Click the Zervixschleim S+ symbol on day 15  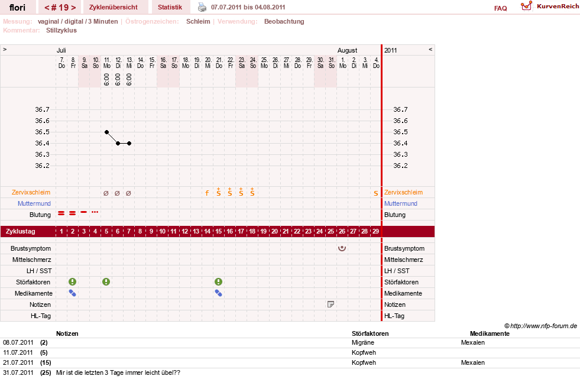219,192
